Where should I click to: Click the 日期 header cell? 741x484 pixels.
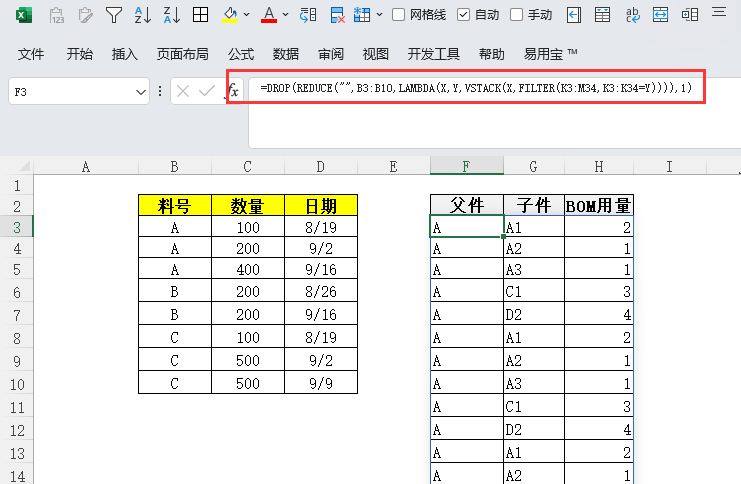[321, 206]
